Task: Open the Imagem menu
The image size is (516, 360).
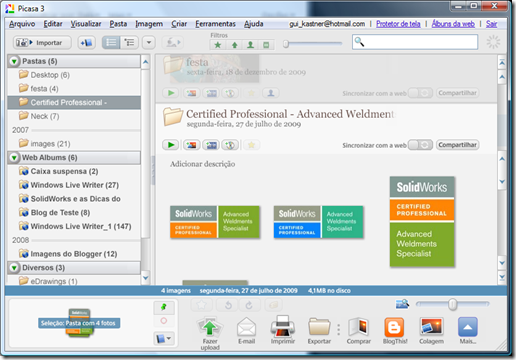Action: click(x=149, y=24)
